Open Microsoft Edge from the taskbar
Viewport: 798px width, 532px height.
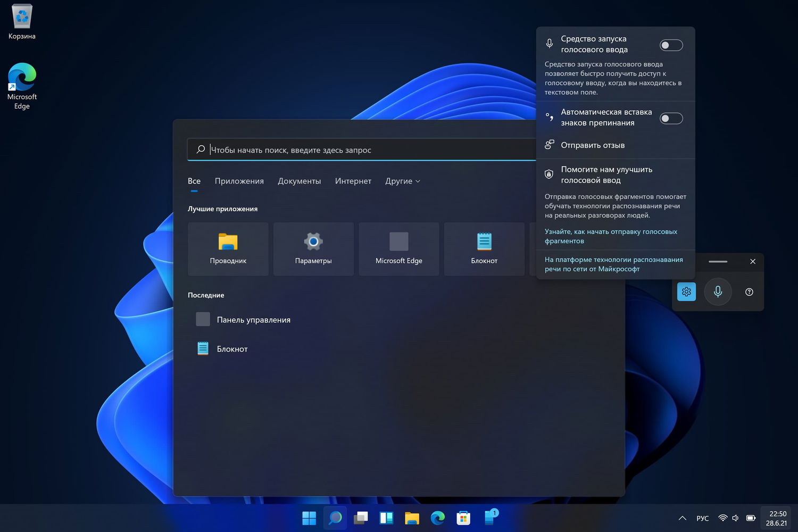coord(438,518)
